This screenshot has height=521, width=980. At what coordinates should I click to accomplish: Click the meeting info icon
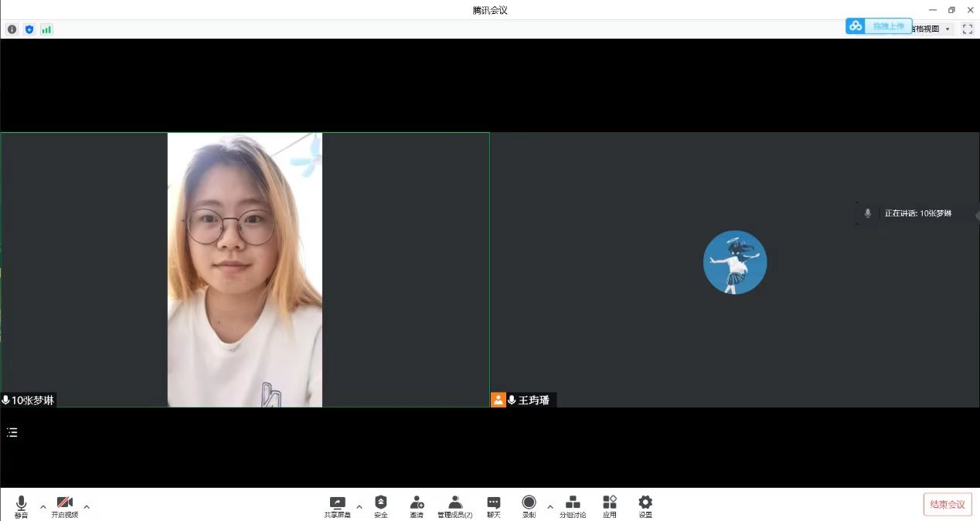12,29
